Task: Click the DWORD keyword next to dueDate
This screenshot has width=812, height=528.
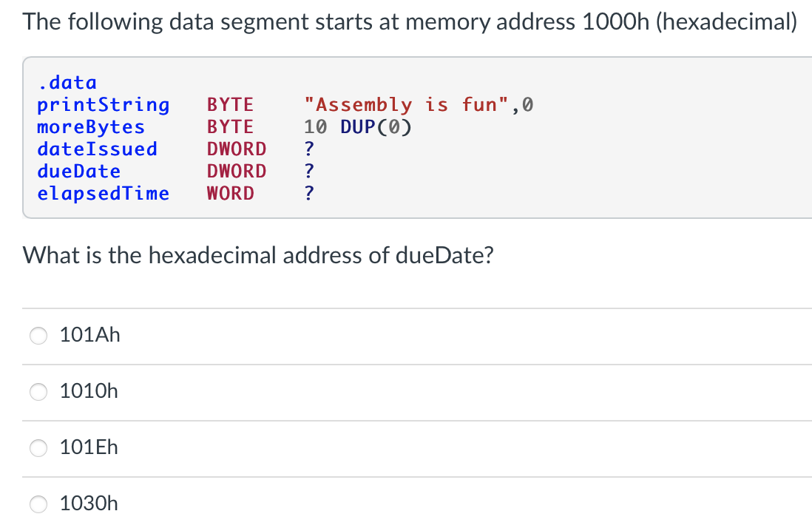Action: coord(237,171)
